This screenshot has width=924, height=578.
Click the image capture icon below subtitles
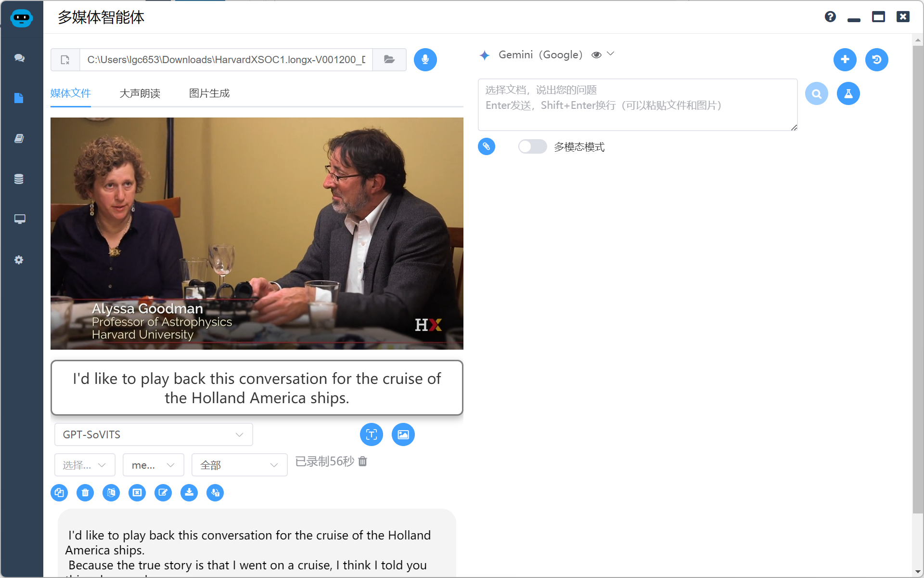[x=403, y=434]
